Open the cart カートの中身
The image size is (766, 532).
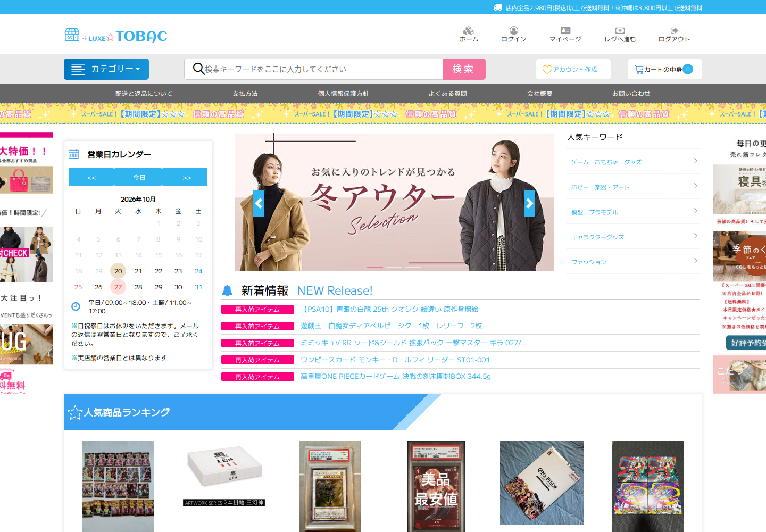click(664, 69)
